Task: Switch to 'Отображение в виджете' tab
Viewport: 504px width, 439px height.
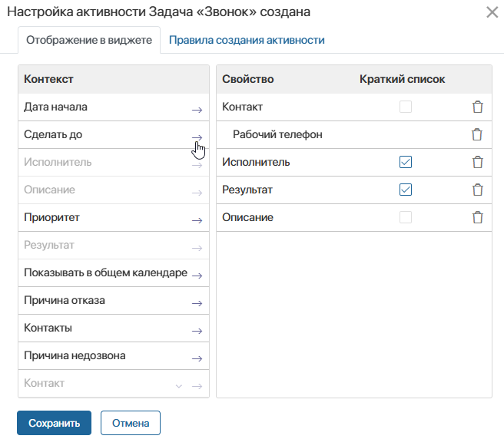Action: pyautogui.click(x=89, y=40)
